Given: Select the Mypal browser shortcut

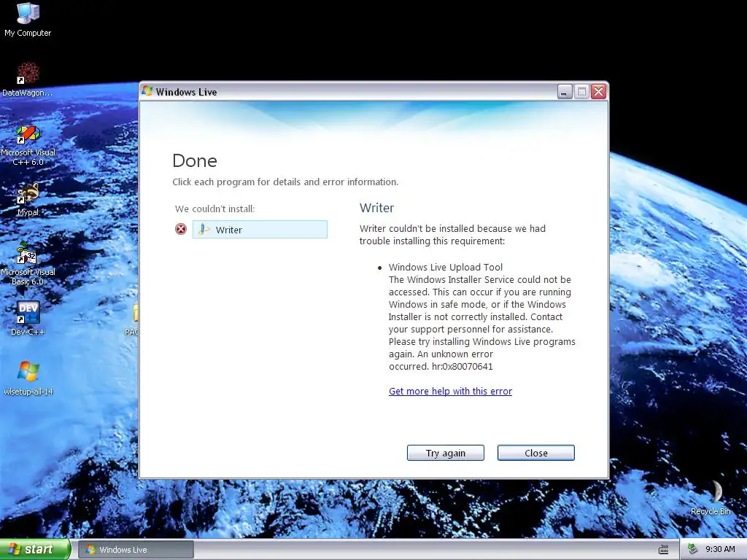Looking at the screenshot, I should point(28,199).
